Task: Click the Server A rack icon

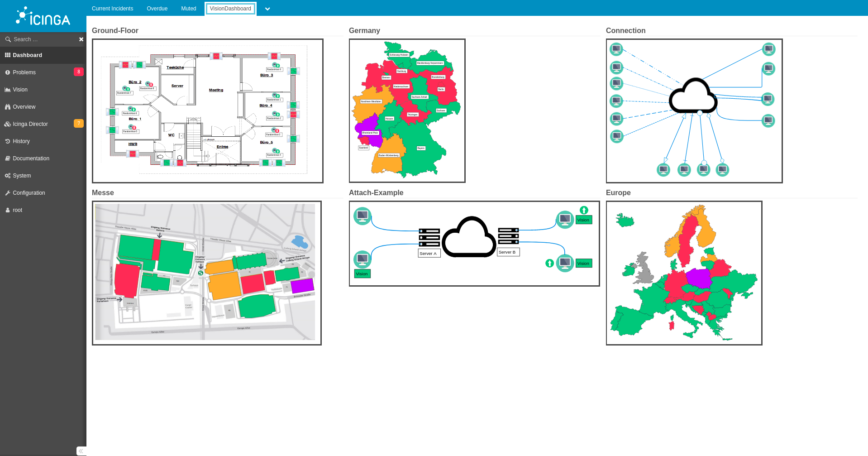Action: click(429, 237)
